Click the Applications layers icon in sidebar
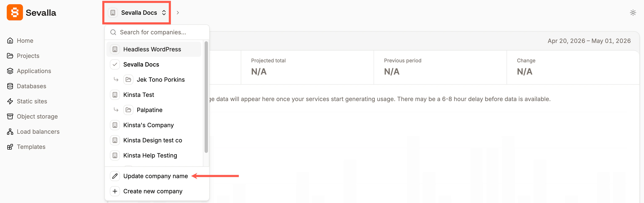The image size is (644, 203). point(10,71)
